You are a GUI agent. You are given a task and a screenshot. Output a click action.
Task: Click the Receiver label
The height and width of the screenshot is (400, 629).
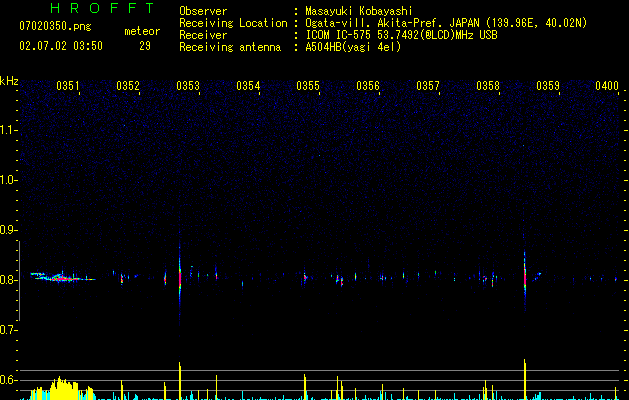[203, 35]
